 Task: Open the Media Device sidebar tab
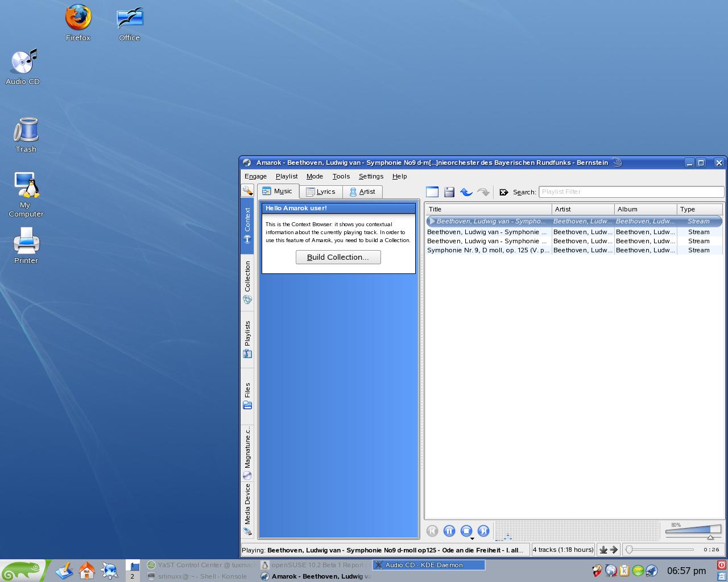click(x=247, y=509)
